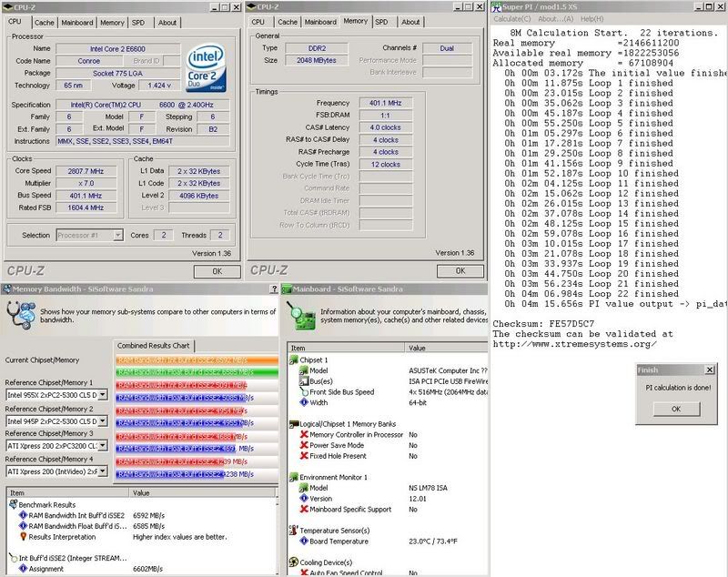Open the Help(H) menu in Super PI
This screenshot has height=577, width=728.
592,19
